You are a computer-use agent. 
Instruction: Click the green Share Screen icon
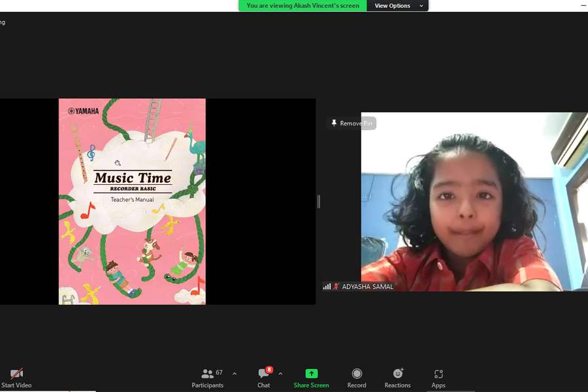click(311, 374)
